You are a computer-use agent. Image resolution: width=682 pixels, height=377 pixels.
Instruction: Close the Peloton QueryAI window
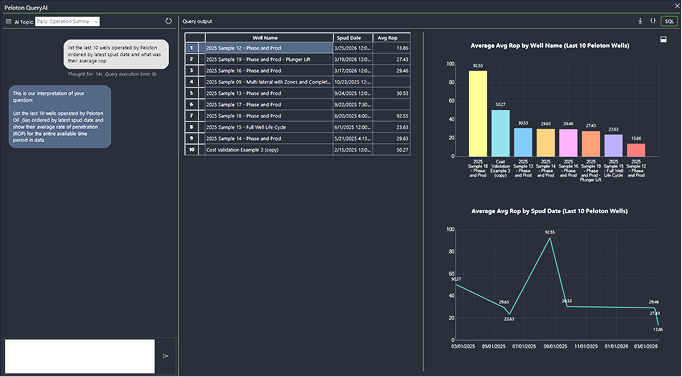(677, 6)
